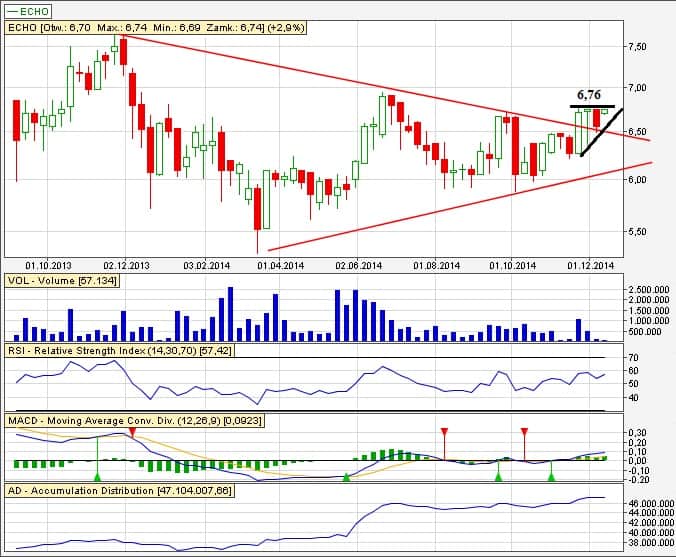Click the 2.500.000 volume axis value
The image size is (676, 557).
click(647, 289)
